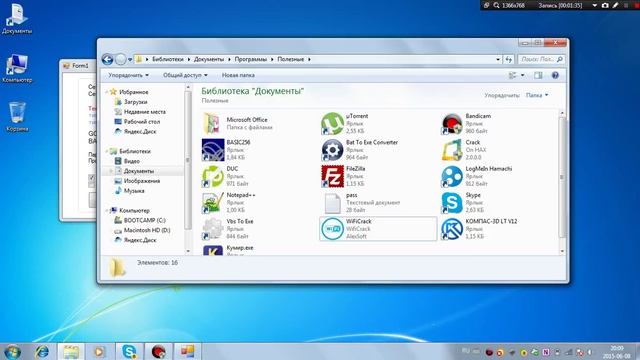Open Изображения library in navigation pane

(142, 181)
